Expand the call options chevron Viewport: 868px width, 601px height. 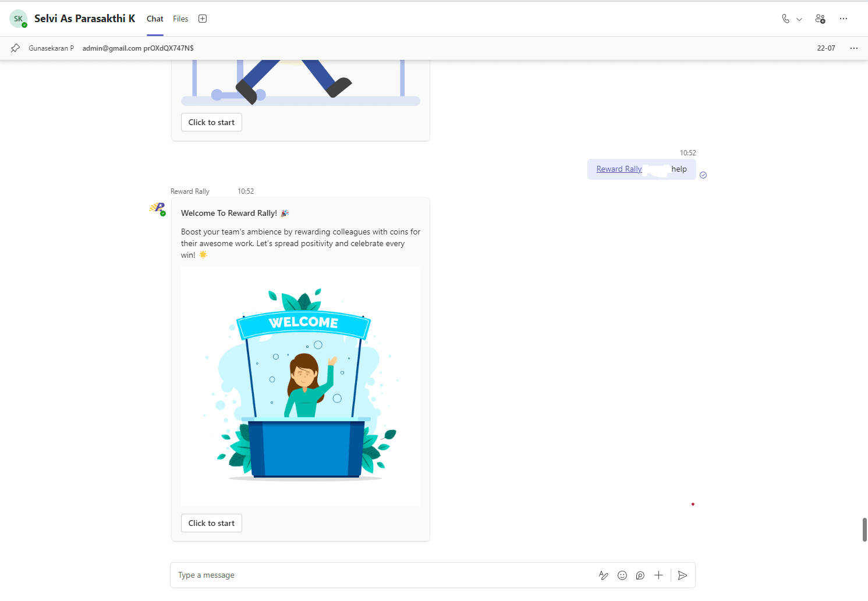click(x=799, y=19)
